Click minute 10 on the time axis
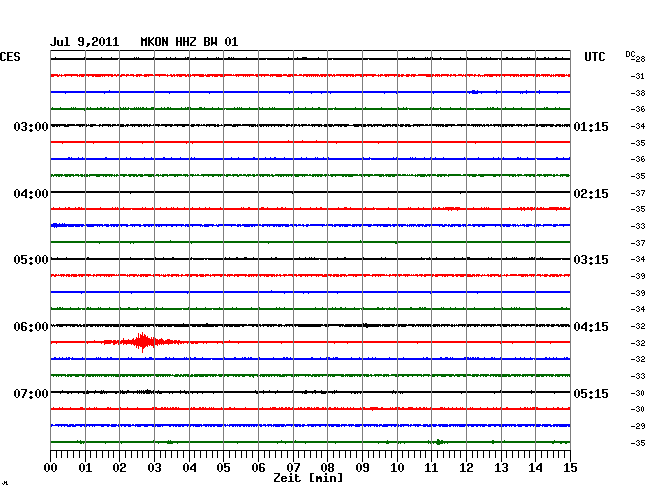Image resolution: width=650 pixels, height=494 pixels. 397,468
